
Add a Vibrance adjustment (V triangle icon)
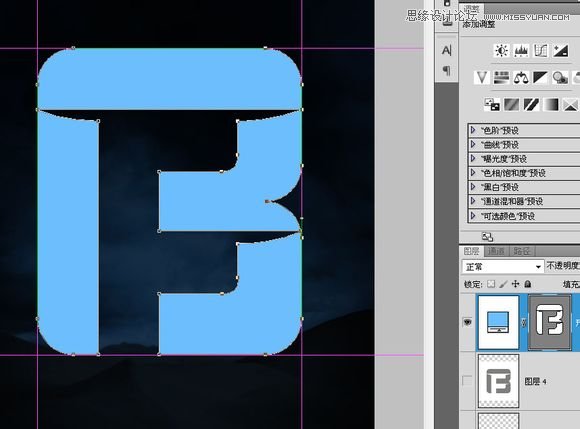pos(482,78)
